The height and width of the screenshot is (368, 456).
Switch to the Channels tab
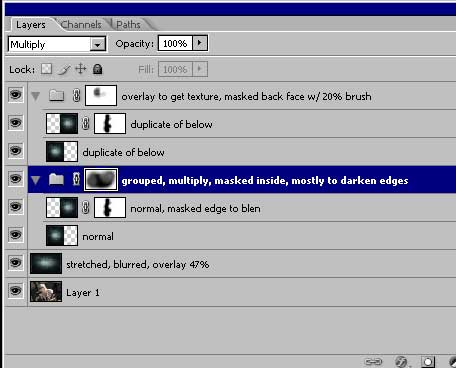[81, 25]
